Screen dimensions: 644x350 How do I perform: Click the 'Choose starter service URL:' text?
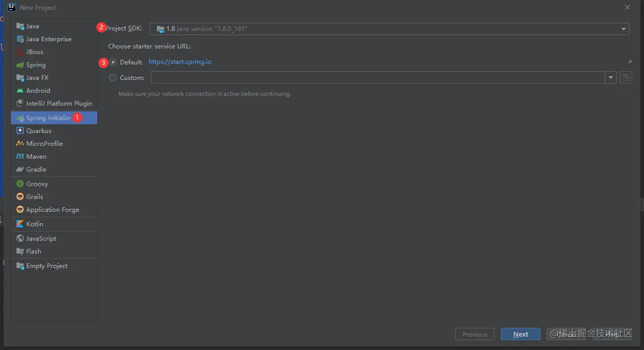(x=149, y=46)
